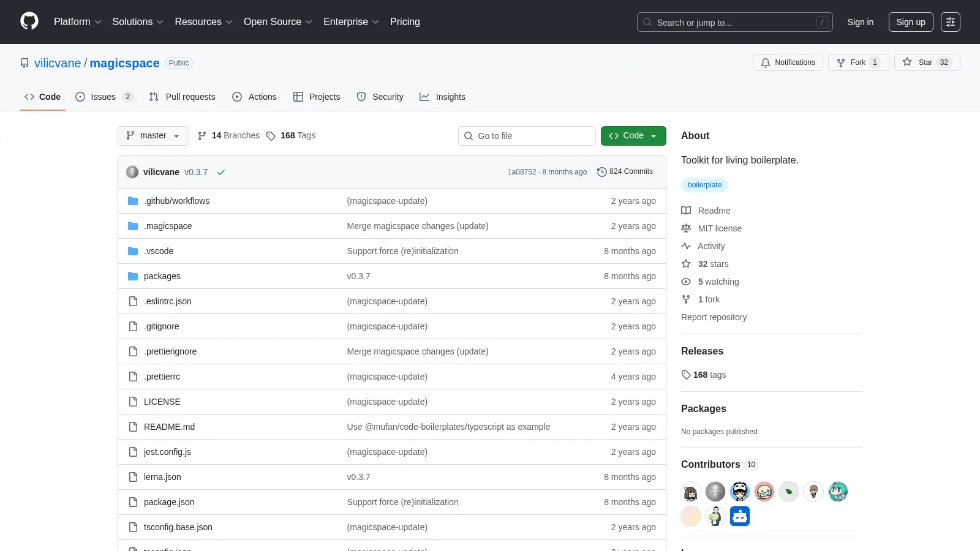Open MIT license link

tap(712, 228)
